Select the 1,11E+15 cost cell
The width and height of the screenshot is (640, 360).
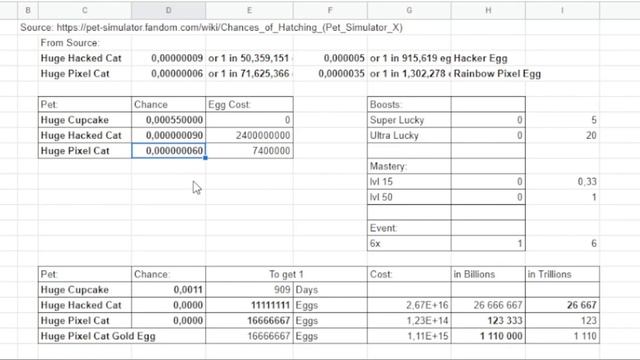point(409,336)
